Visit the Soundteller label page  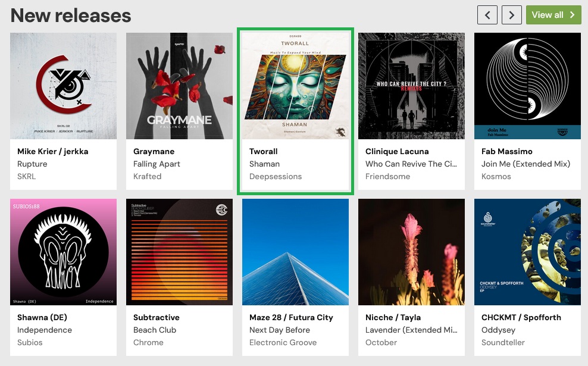point(503,342)
